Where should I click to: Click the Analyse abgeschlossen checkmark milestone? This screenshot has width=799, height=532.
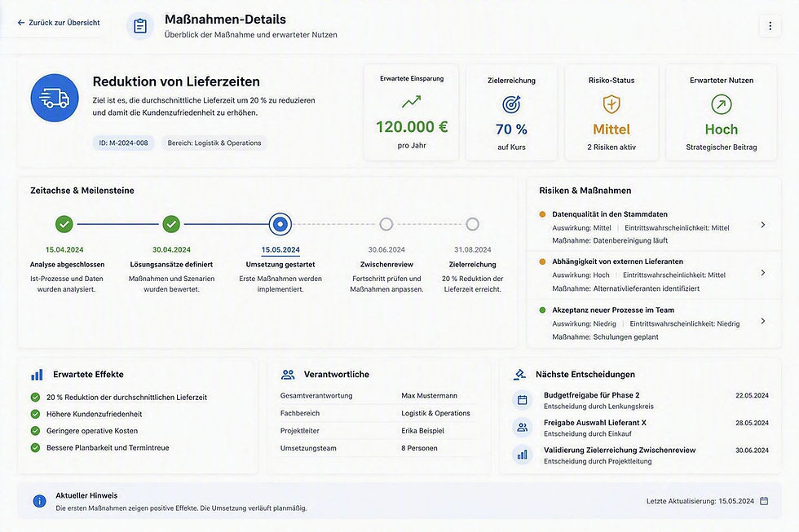click(x=64, y=224)
